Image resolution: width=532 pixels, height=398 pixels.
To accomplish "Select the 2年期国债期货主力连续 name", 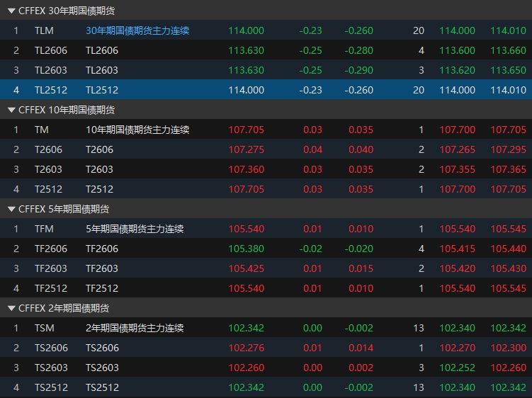I will coord(135,328).
